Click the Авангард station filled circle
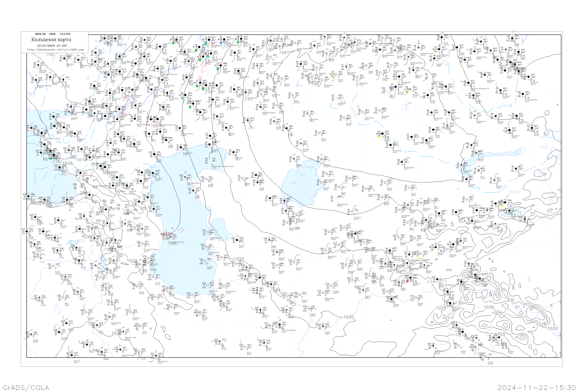This screenshot has width=588, height=392. (x=221, y=66)
